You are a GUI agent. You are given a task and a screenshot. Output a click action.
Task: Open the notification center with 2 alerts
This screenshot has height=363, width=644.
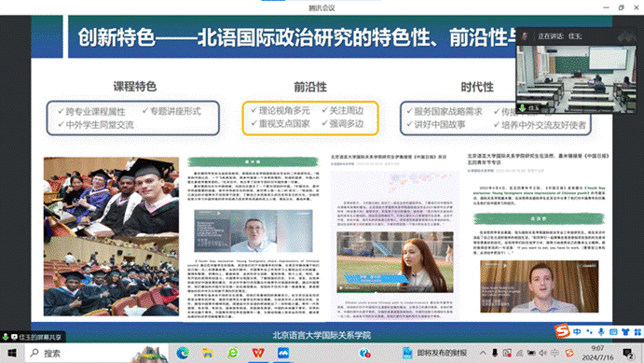click(x=628, y=353)
